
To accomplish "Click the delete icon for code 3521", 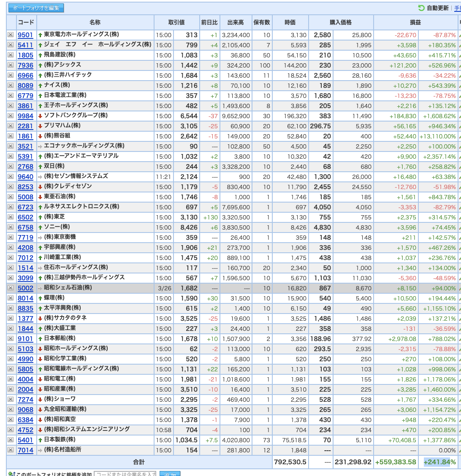I will tap(11, 146).
